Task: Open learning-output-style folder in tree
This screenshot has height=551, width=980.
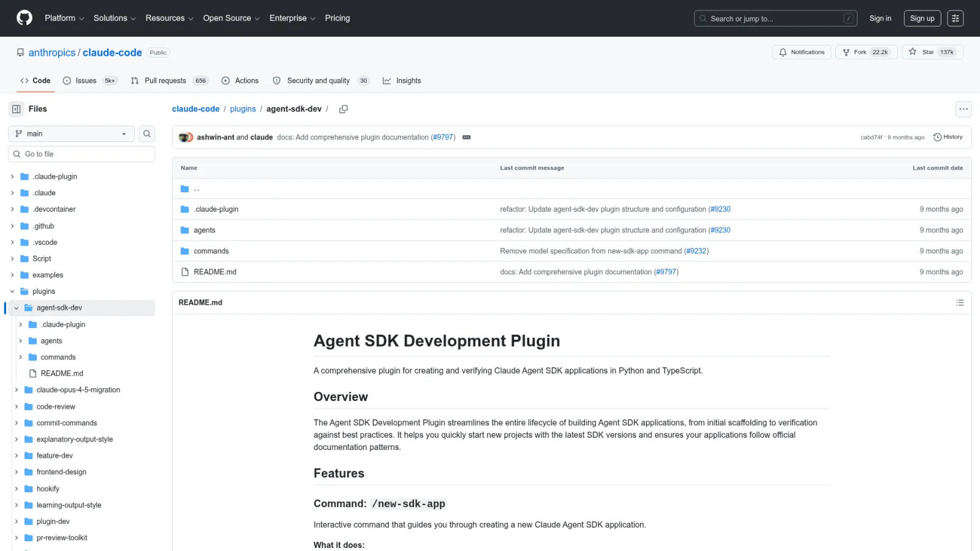Action: (69, 505)
